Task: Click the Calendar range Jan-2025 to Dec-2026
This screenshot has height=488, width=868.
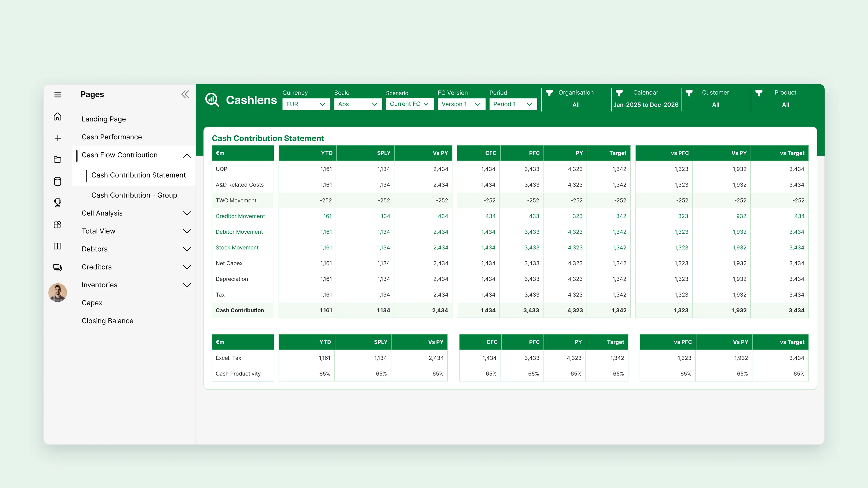Action: click(x=646, y=105)
